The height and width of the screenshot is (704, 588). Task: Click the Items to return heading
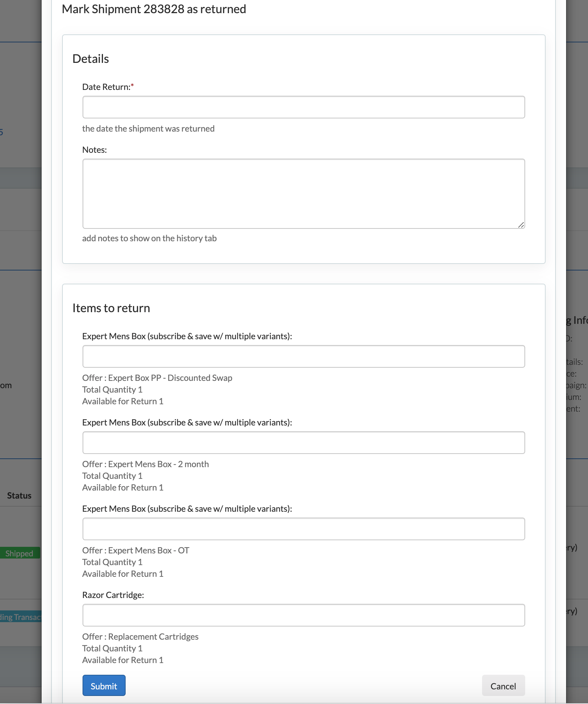point(111,308)
